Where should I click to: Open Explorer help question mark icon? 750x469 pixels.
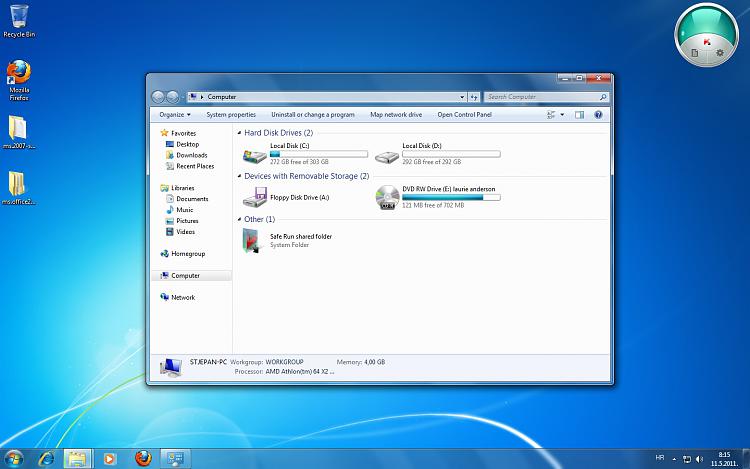point(598,115)
